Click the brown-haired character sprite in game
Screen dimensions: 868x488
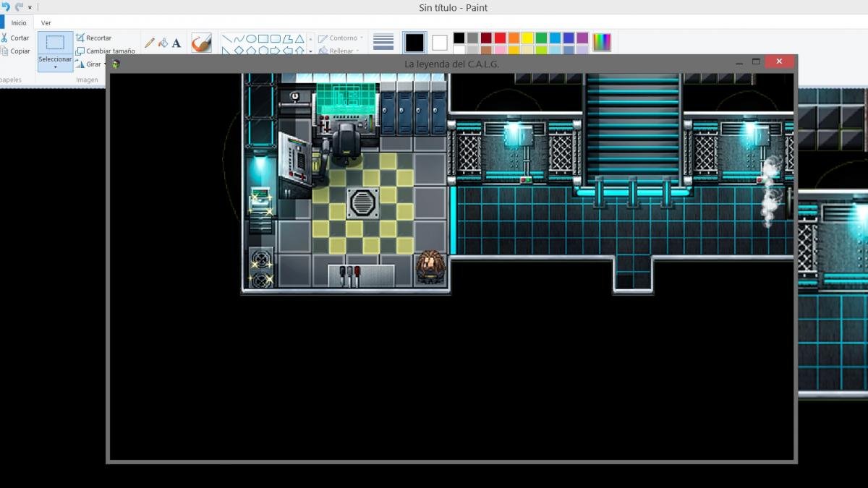(x=430, y=267)
